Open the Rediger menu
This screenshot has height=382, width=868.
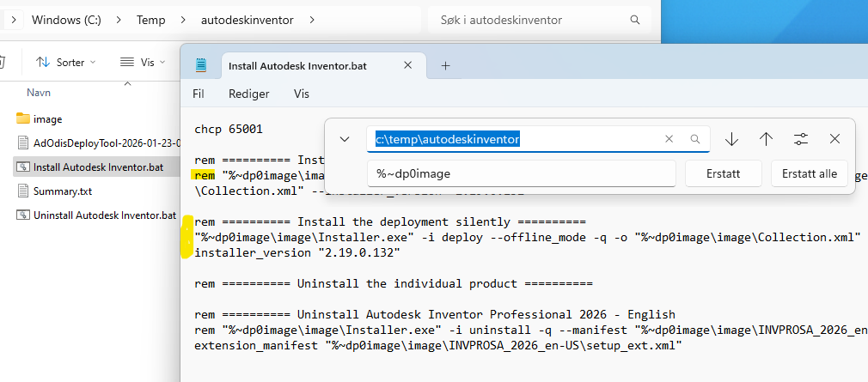pyautogui.click(x=248, y=94)
